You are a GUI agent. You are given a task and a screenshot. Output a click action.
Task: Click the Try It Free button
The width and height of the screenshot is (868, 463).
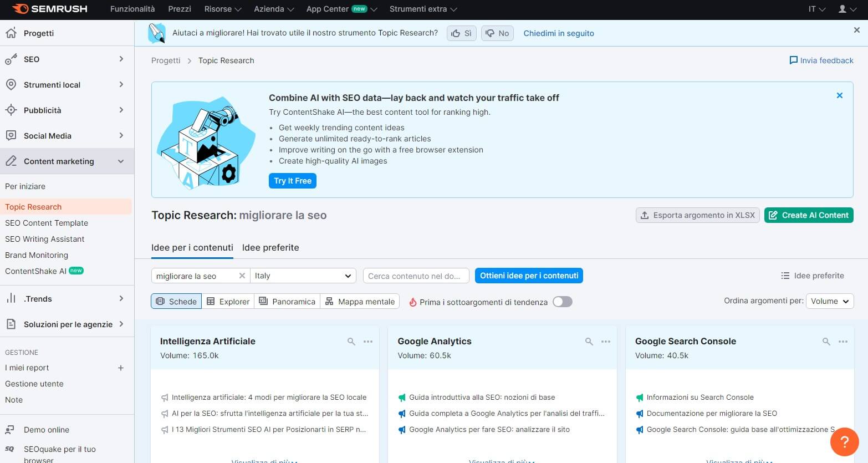click(x=293, y=181)
